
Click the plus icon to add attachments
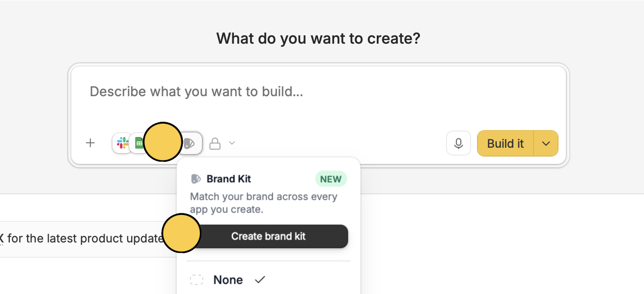tap(90, 143)
